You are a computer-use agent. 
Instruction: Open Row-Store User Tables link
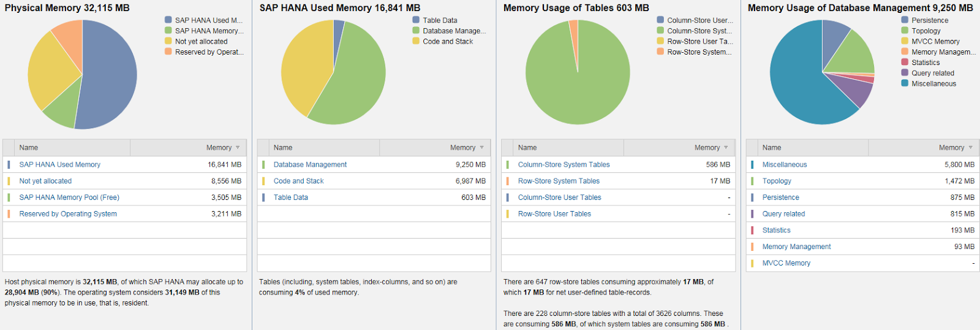coord(554,214)
